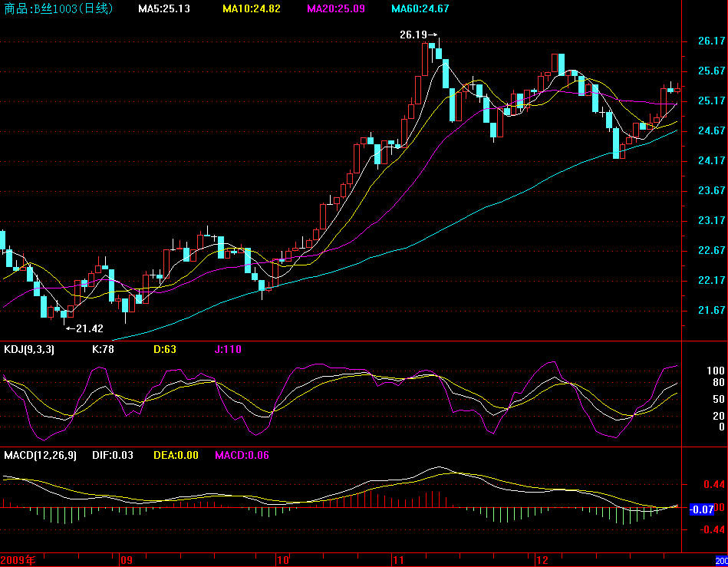Image resolution: width=728 pixels, height=567 pixels.
Task: Select the MA5:25.13 moving average label
Action: (x=164, y=9)
